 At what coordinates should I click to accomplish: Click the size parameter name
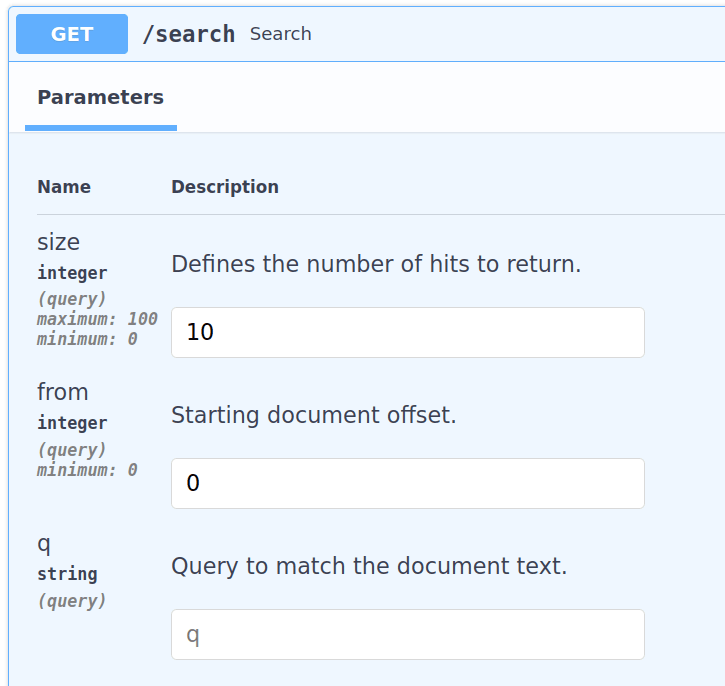coord(58,242)
